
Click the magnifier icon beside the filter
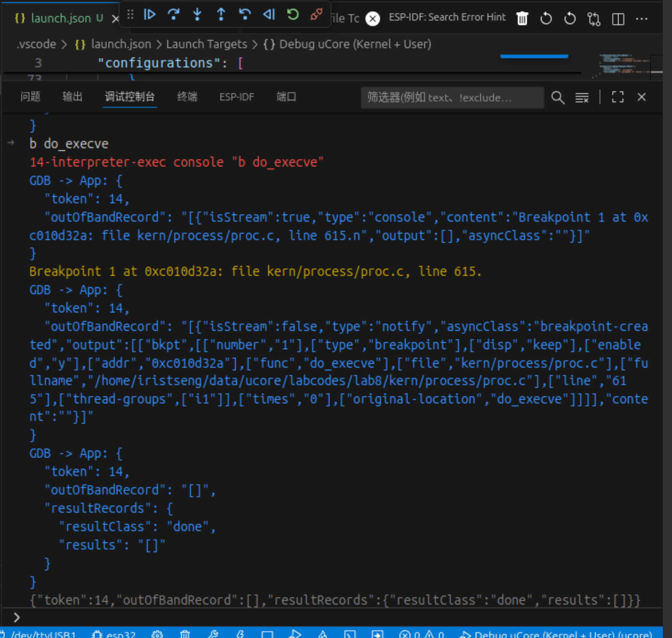(558, 97)
